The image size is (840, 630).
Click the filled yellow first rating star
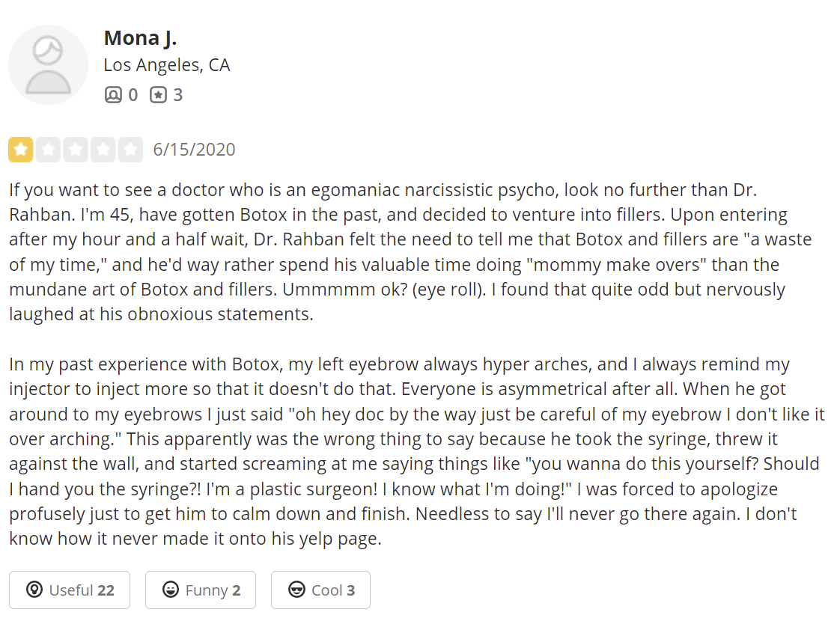[21, 150]
